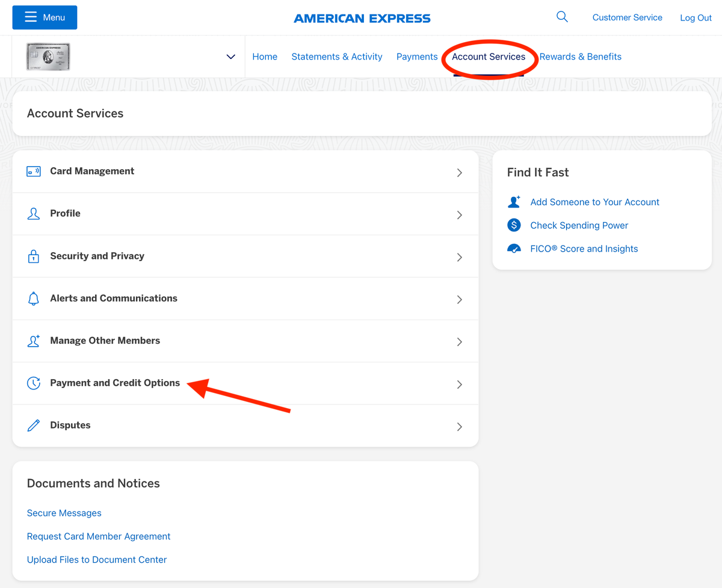The image size is (722, 588).
Task: Click the Profile person icon
Action: (33, 214)
